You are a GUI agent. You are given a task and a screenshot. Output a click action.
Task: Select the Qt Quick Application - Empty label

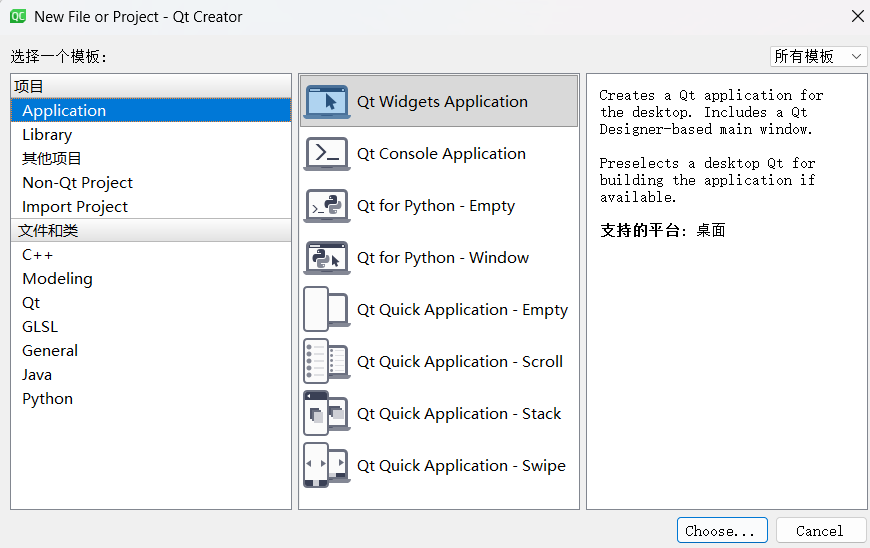tap(462, 309)
